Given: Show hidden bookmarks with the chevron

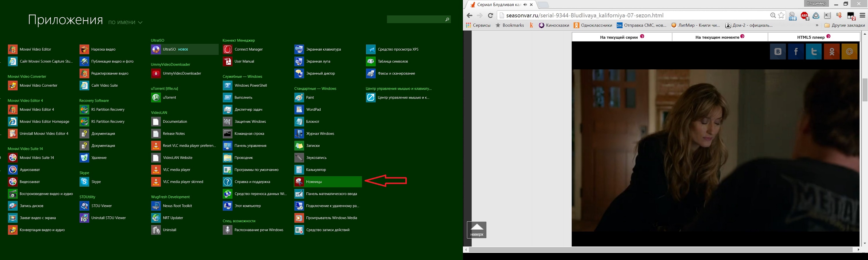Looking at the screenshot, I should (x=817, y=25).
